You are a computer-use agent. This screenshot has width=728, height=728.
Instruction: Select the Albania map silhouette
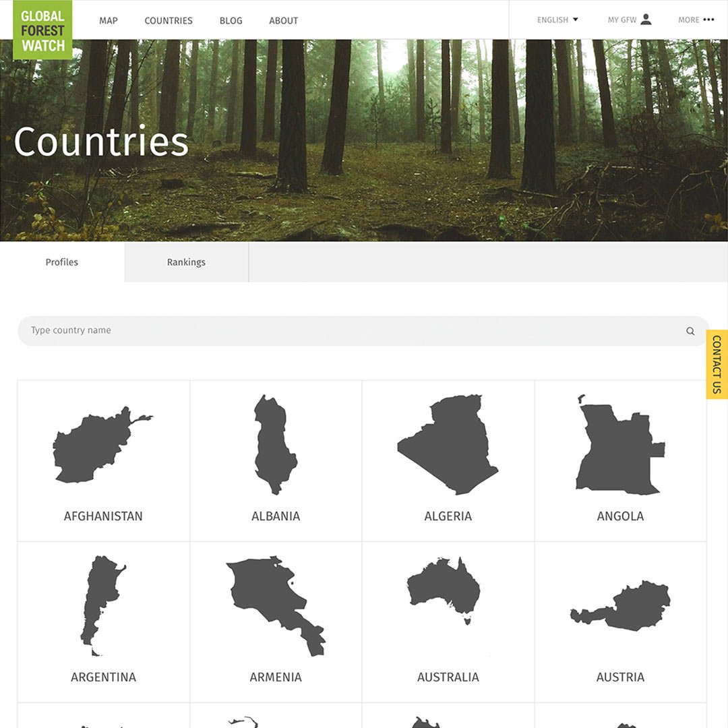coord(276,445)
